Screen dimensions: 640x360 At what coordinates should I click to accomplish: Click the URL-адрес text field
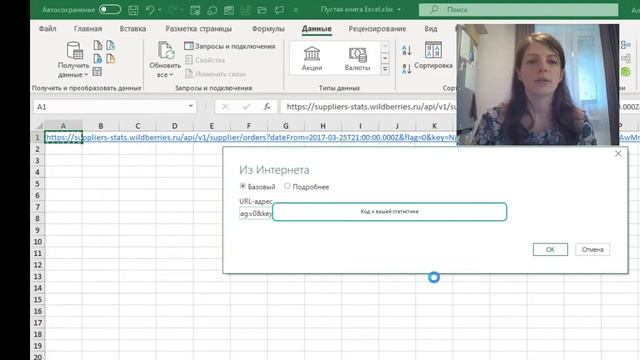256,213
